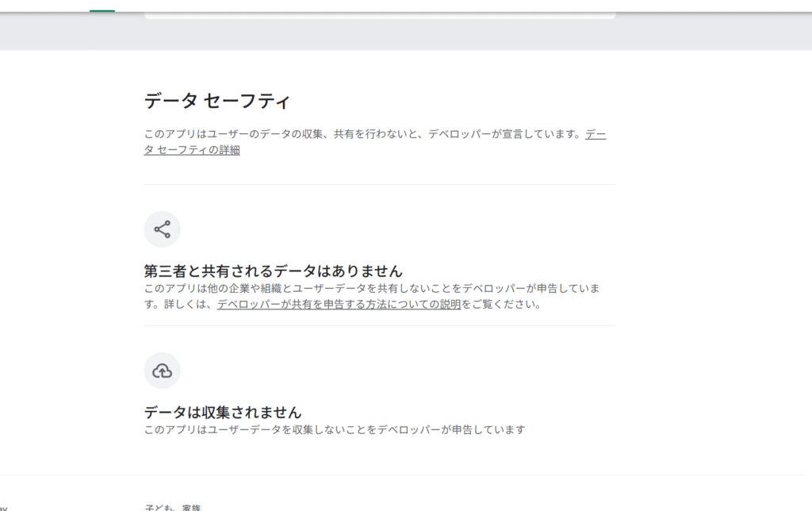
Task: Click the share icon above third-party data heading
Action: coord(162,229)
